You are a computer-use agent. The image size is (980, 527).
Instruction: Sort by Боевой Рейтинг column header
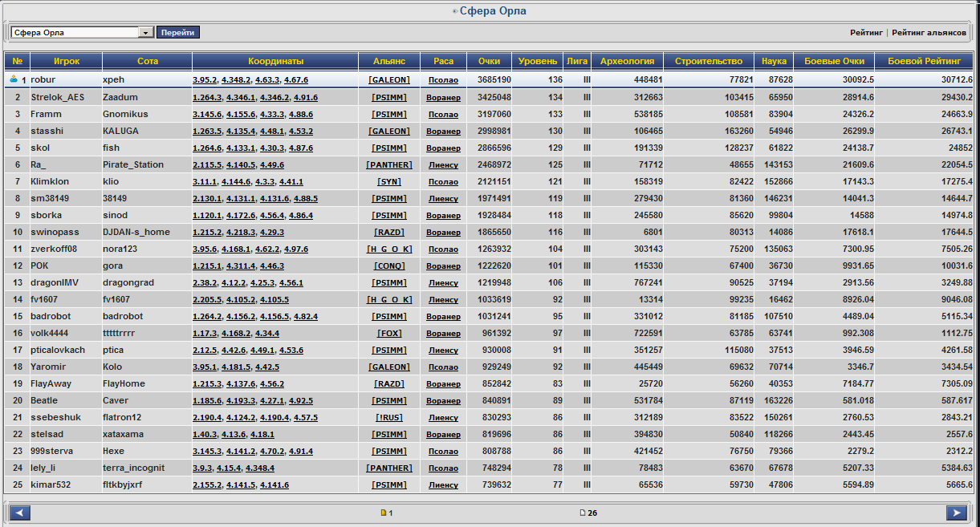click(x=924, y=61)
